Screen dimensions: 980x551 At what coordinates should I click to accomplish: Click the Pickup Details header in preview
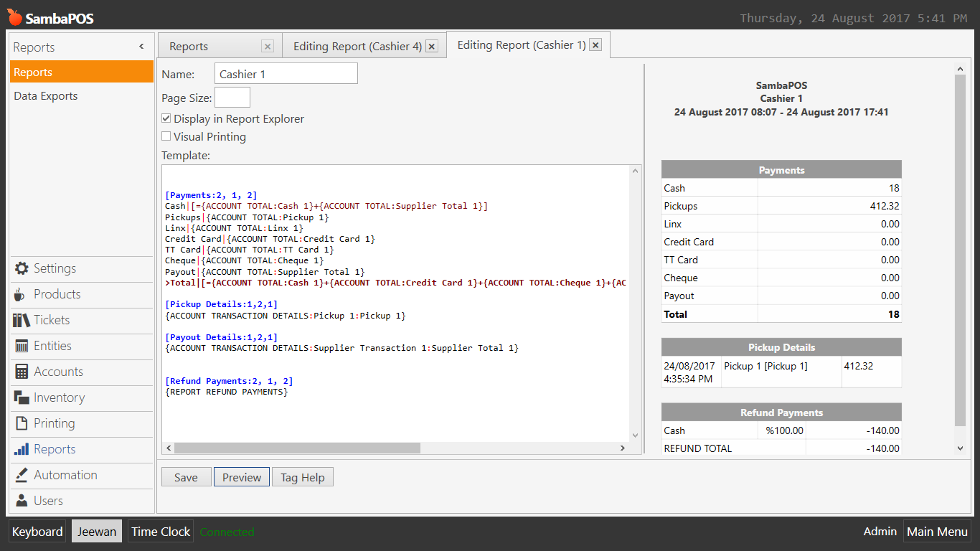coord(781,347)
